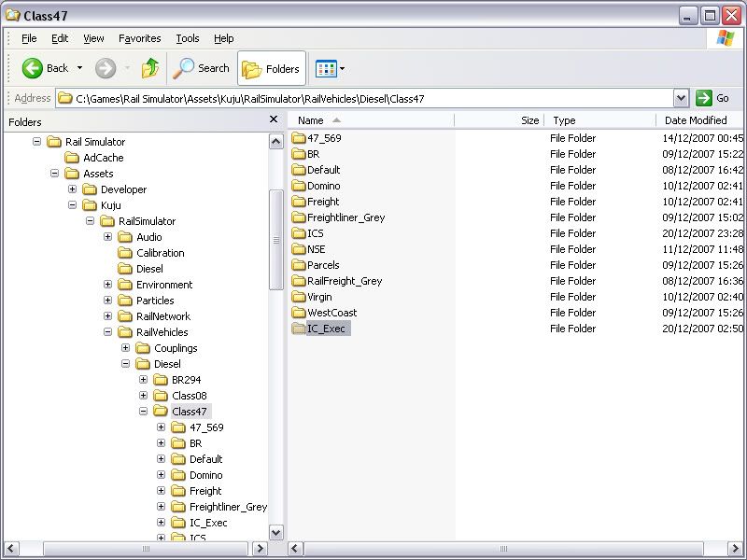Click the AdCache folder icon in tree
This screenshot has width=747, height=560.
72,158
